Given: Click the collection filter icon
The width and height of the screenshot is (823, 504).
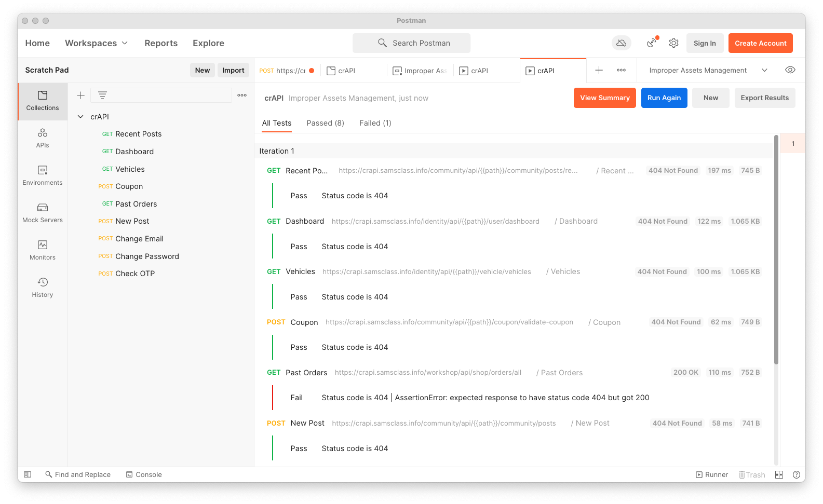Looking at the screenshot, I should [x=103, y=96].
